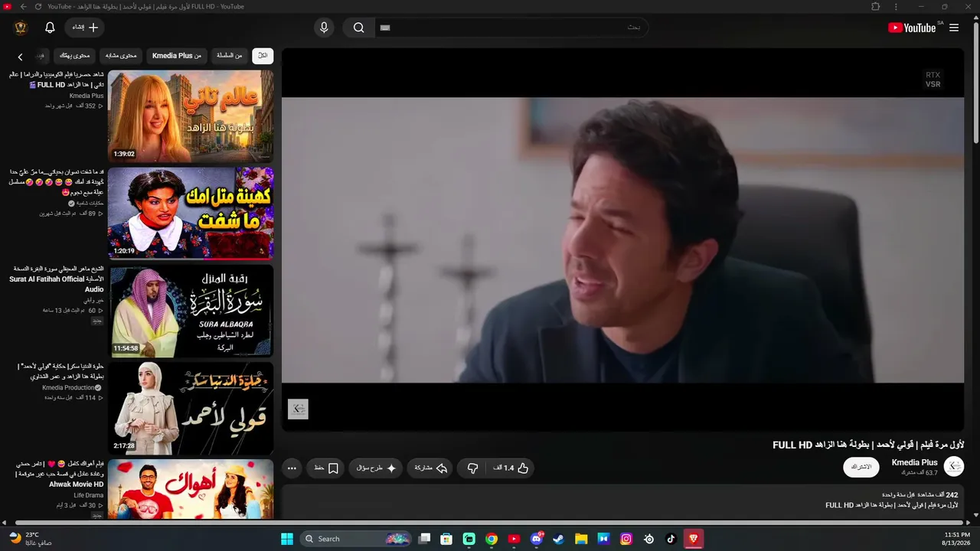Select the الكل (All) filter chip
The image size is (980, 551).
263,55
